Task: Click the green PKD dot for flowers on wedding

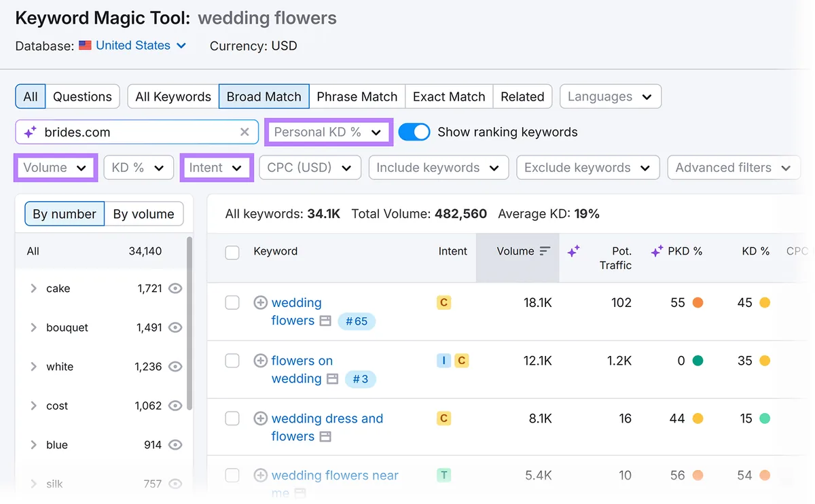Action: click(698, 361)
